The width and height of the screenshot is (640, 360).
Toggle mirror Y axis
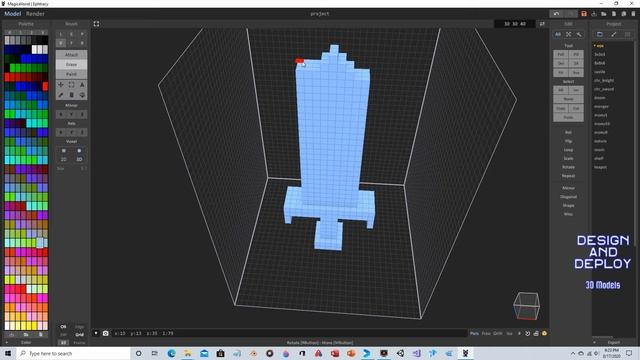click(x=71, y=115)
